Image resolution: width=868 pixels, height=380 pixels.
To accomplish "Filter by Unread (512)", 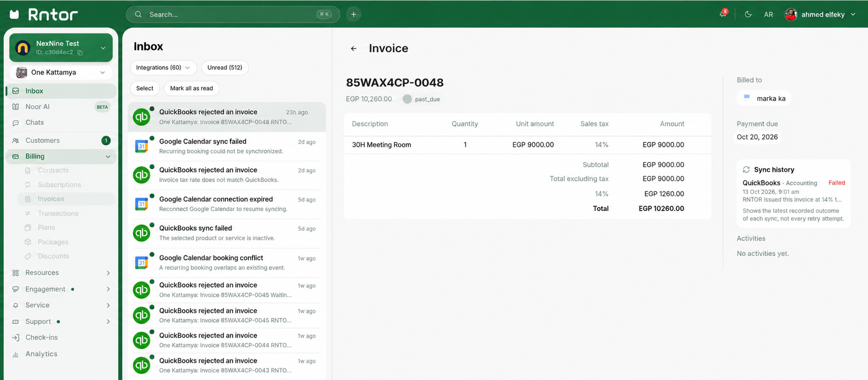I will (x=225, y=67).
